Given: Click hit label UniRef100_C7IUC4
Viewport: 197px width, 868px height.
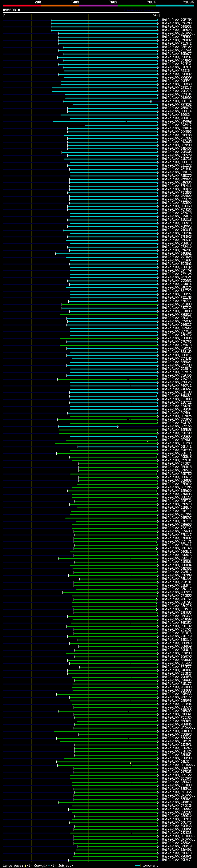Looking at the screenshot, I should [x=176, y=464].
